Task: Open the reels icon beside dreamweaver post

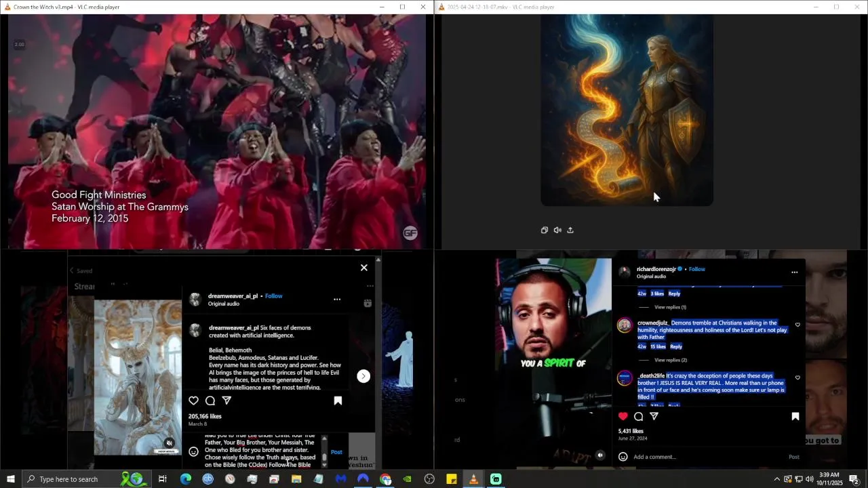Action: pyautogui.click(x=368, y=303)
